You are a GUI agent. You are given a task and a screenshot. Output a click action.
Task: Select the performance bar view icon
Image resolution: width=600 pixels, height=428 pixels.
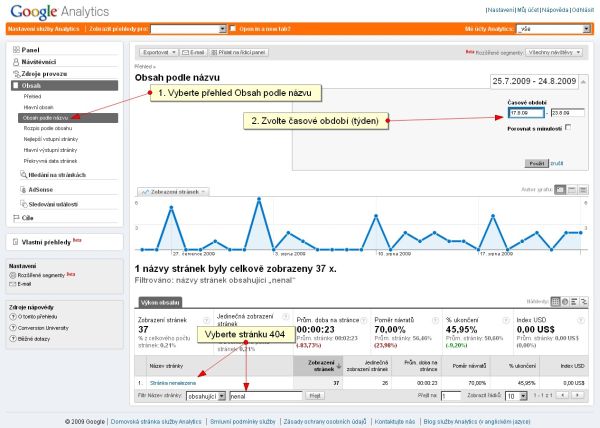point(574,302)
